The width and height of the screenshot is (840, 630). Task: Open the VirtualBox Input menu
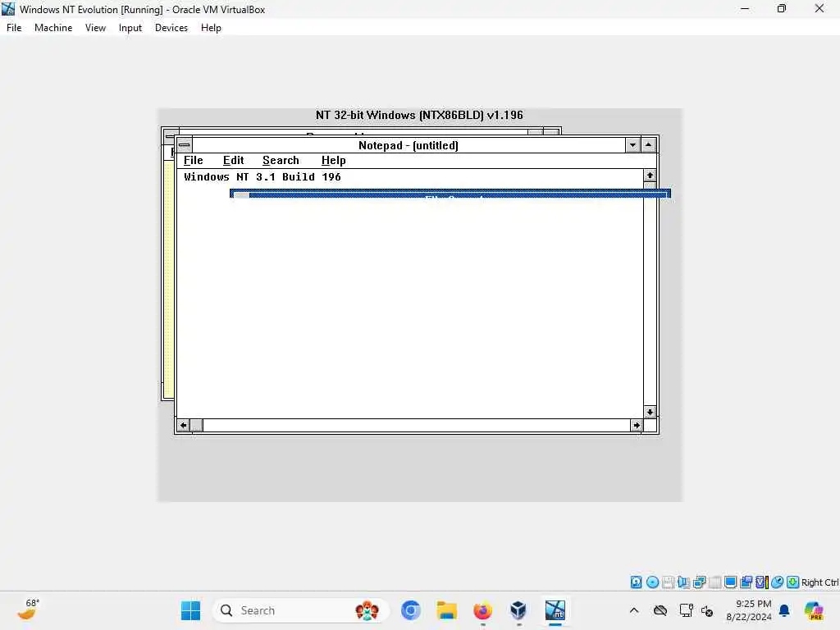point(130,28)
